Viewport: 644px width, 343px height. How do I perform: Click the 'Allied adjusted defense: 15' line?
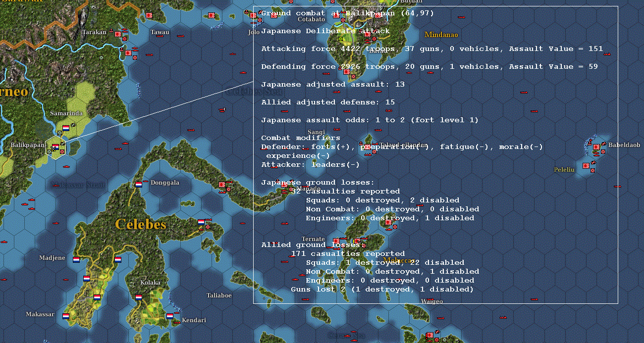[328, 102]
